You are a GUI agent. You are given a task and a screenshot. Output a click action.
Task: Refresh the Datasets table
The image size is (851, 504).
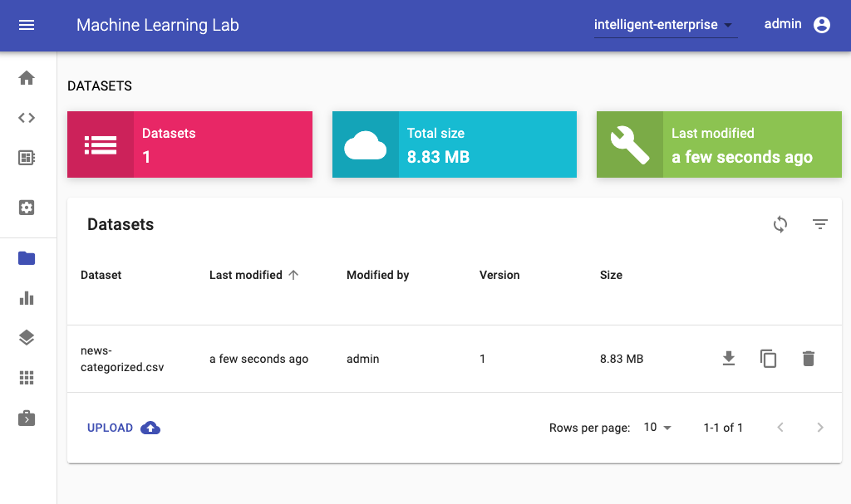point(780,224)
